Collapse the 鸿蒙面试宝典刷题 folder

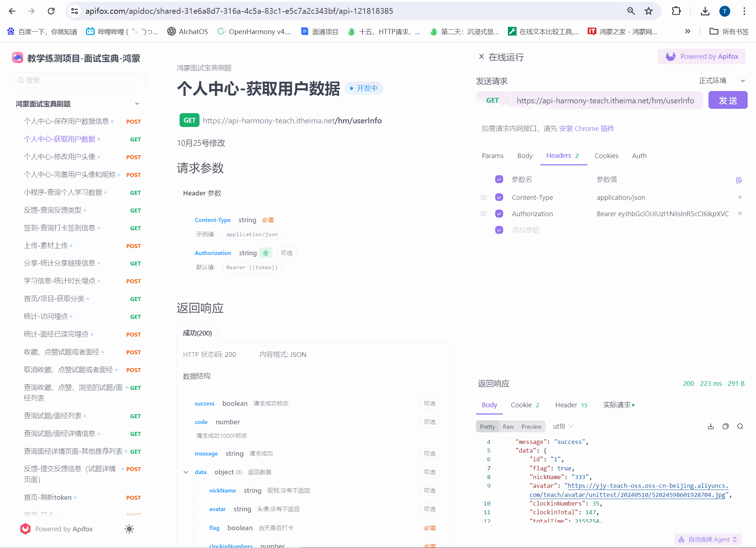click(137, 104)
